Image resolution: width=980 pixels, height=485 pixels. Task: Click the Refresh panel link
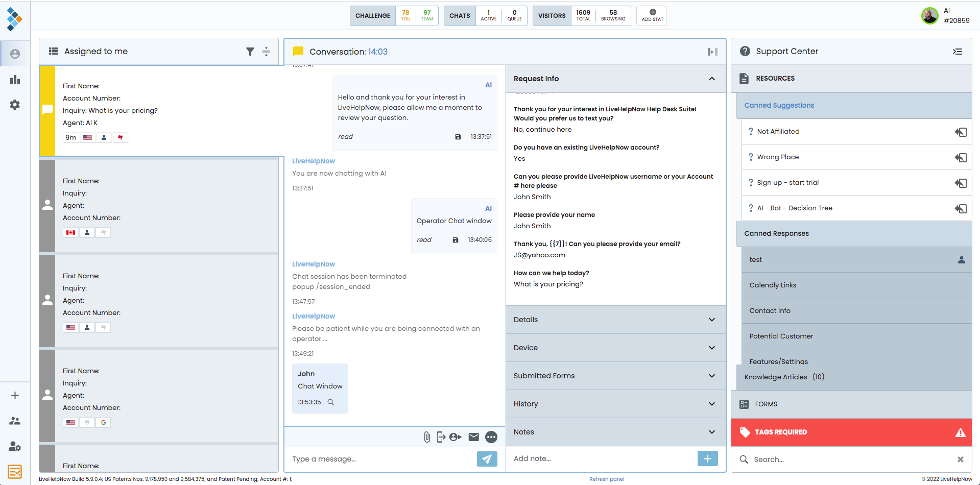(607, 479)
